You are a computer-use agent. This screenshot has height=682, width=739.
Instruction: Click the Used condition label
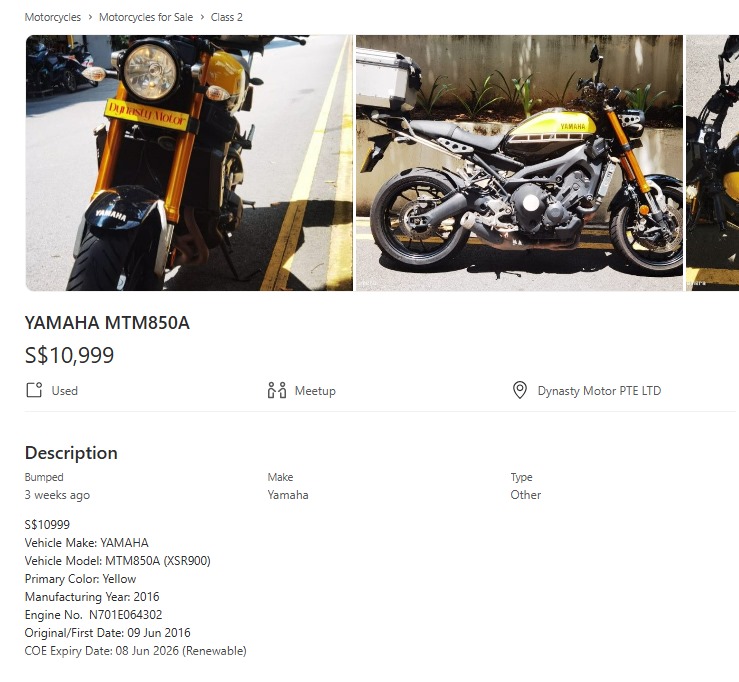click(65, 391)
